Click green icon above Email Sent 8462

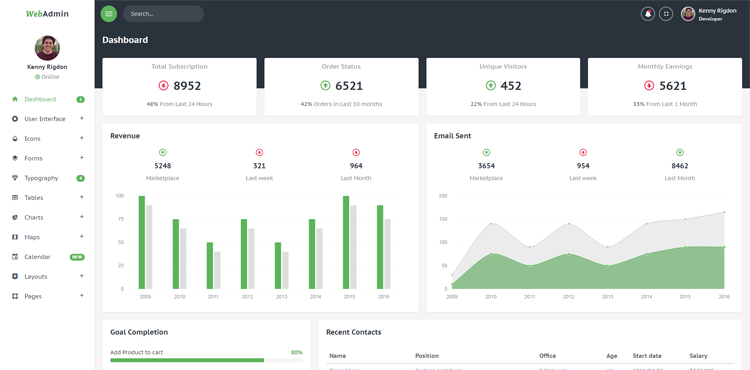coord(680,152)
